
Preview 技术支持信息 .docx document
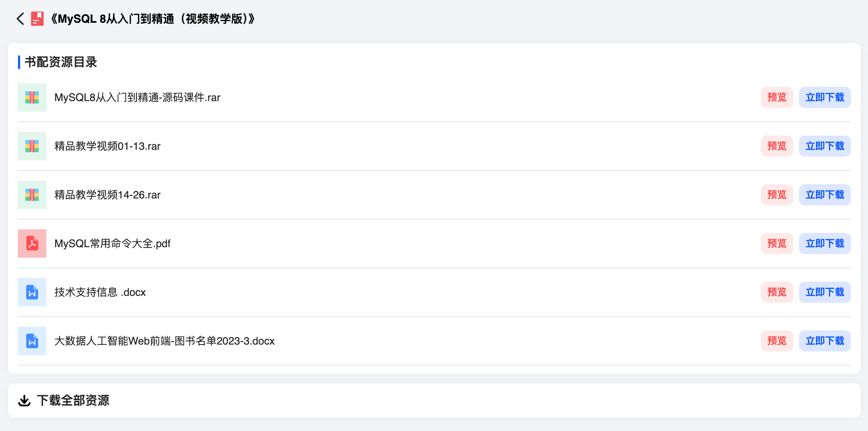[777, 292]
